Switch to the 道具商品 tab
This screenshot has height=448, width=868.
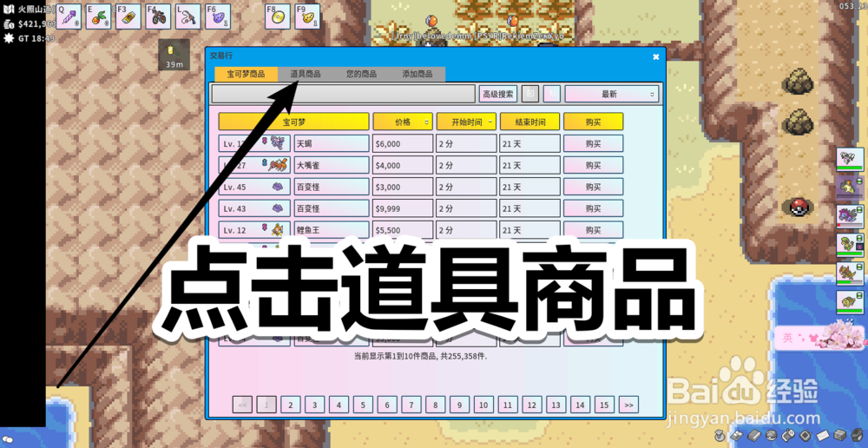306,74
